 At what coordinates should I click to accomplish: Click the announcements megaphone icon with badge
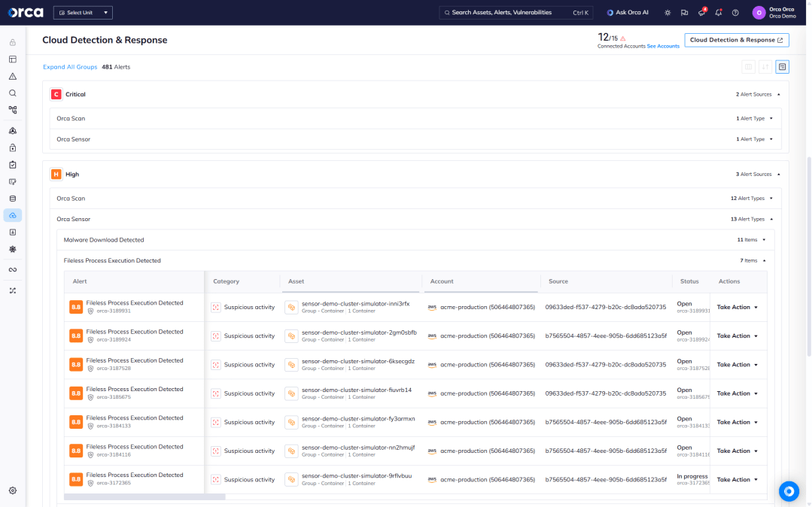coord(701,13)
